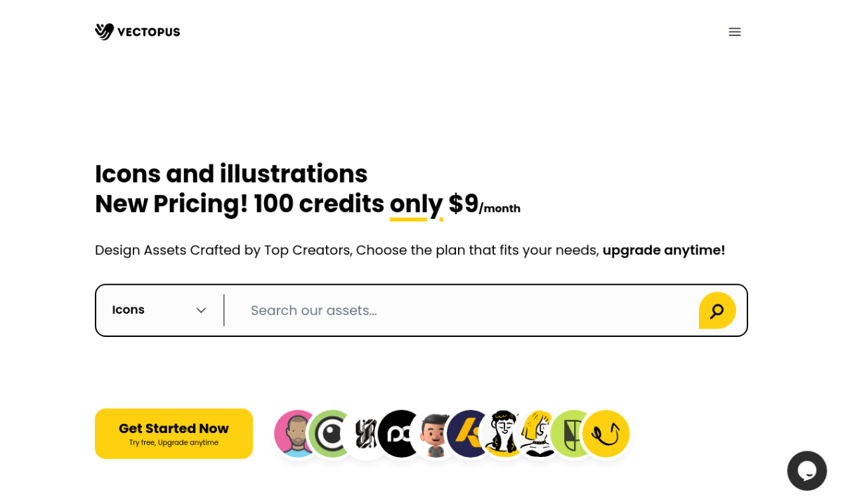Open the hamburger menu icon
Image resolution: width=843 pixels, height=504 pixels.
[734, 32]
